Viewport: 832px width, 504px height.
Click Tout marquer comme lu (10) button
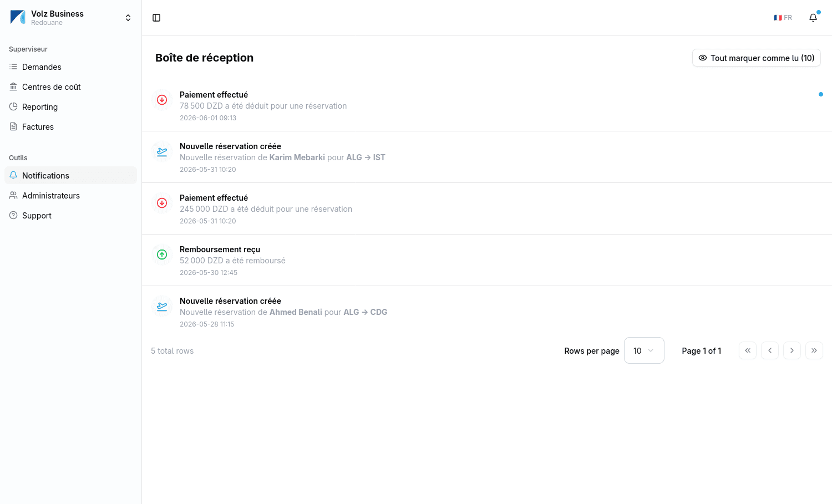(x=757, y=58)
